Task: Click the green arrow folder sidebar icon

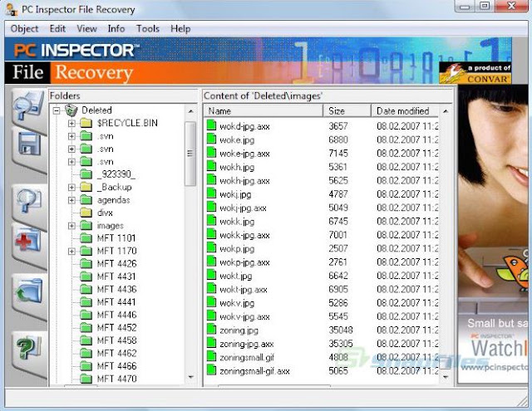Action: [x=28, y=291]
